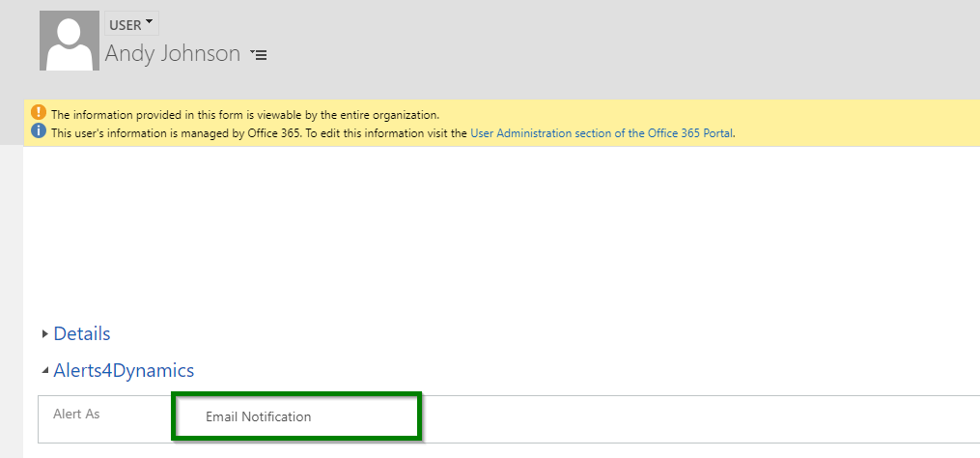Select the Email Notification field value
This screenshot has height=458, width=980.
click(x=296, y=416)
